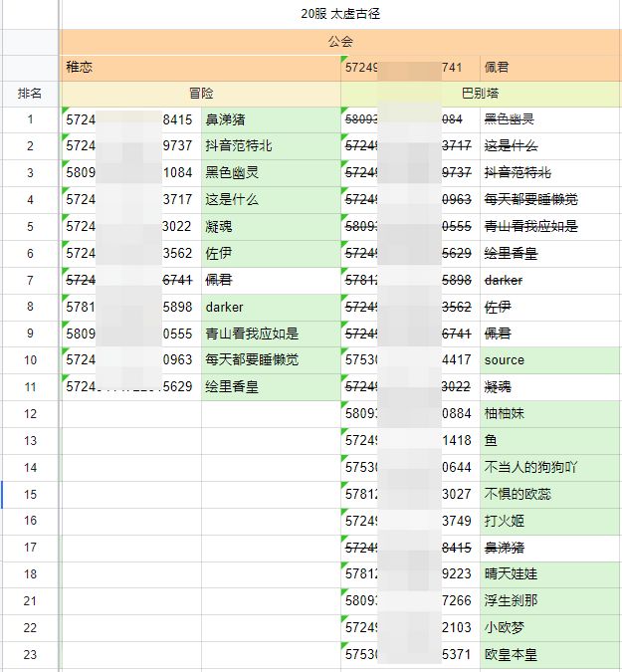Select the 打火姬 cell
The image size is (622, 672).
tap(551, 521)
